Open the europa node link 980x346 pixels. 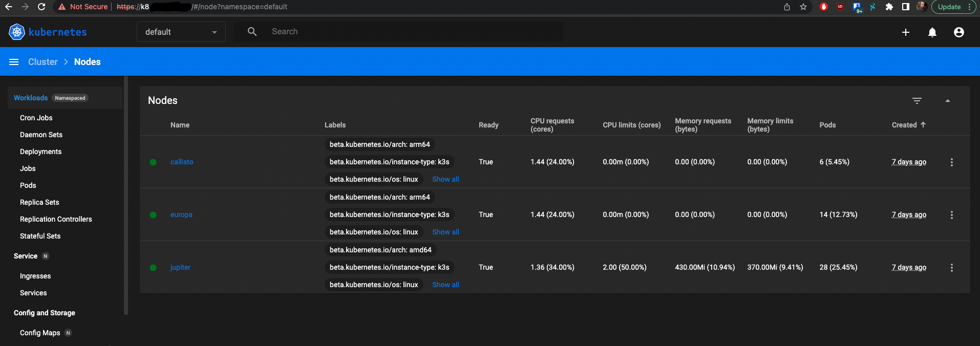181,214
